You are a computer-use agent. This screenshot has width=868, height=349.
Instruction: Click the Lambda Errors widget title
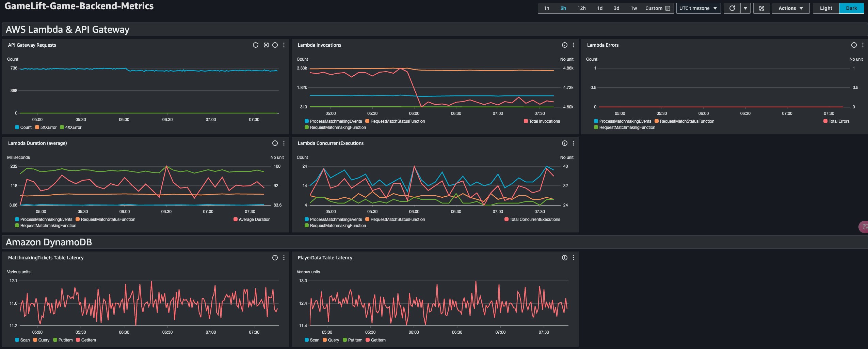(603, 45)
